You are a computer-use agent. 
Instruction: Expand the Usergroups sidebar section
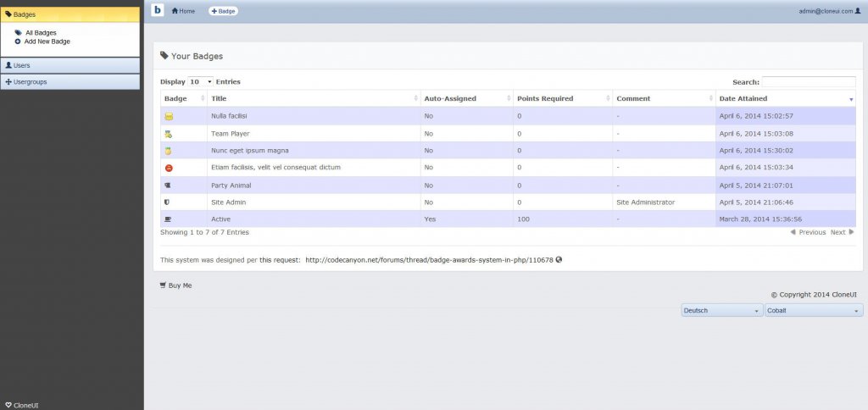click(70, 82)
